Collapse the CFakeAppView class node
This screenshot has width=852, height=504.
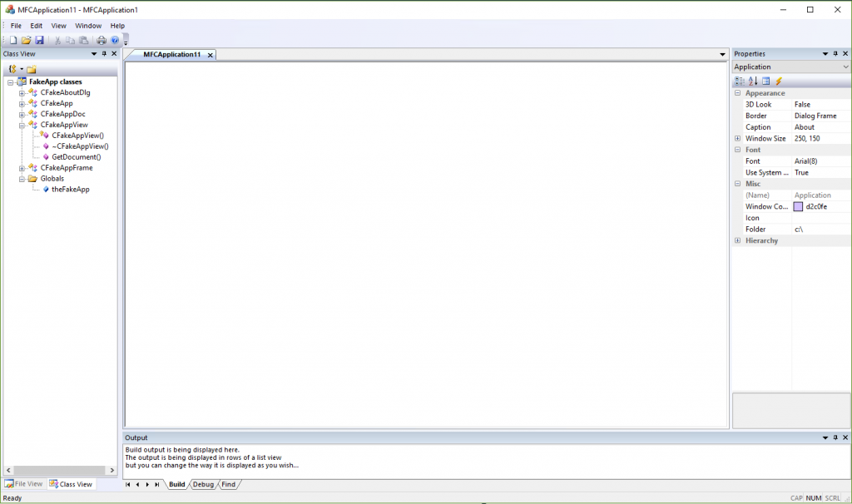22,126
